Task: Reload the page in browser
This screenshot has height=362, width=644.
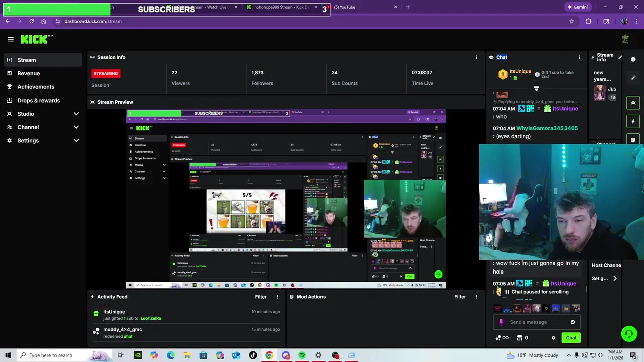Action: click(31, 21)
